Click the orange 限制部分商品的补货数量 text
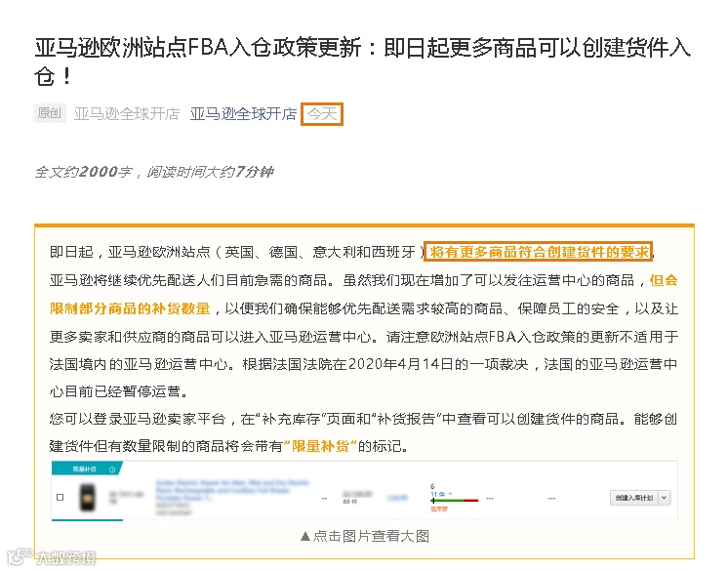Screen dimensions: 728x572 click(x=130, y=308)
